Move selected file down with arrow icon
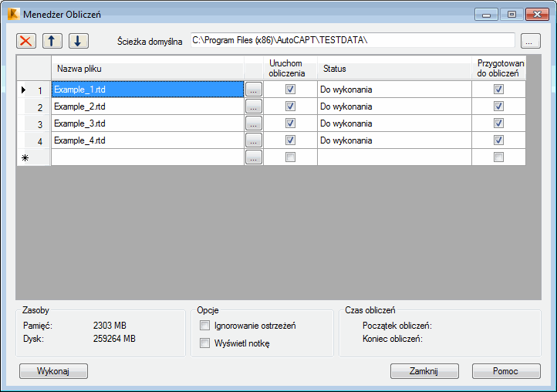The height and width of the screenshot is (392, 557). (x=79, y=41)
